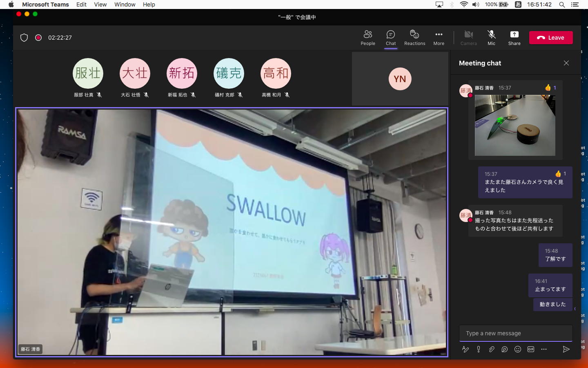The width and height of the screenshot is (588, 368).
Task: Open the Apple menu
Action: (x=11, y=4)
